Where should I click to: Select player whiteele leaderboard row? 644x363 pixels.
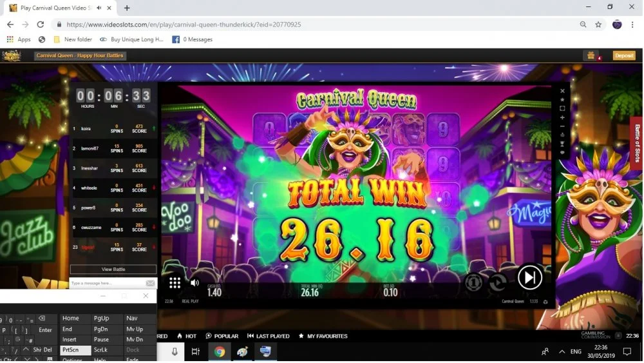pos(113,188)
